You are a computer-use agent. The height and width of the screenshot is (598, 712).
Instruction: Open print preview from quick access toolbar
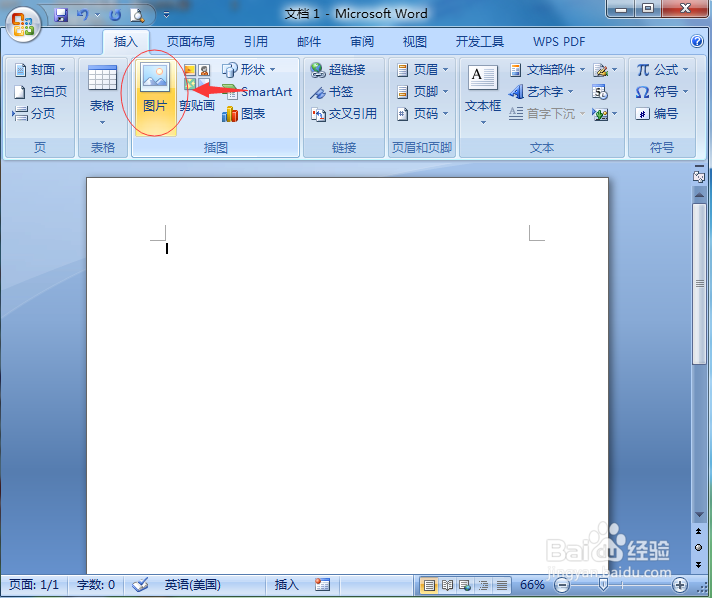pyautogui.click(x=137, y=15)
